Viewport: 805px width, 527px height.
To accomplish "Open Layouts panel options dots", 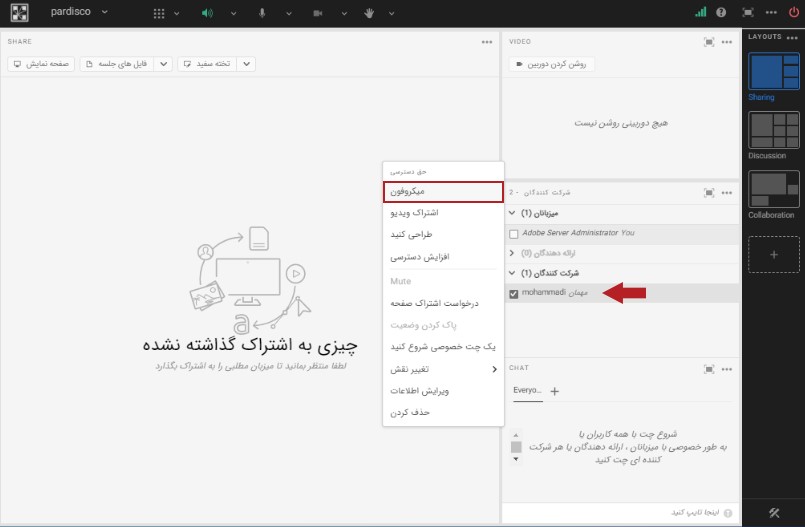I will pyautogui.click(x=792, y=38).
